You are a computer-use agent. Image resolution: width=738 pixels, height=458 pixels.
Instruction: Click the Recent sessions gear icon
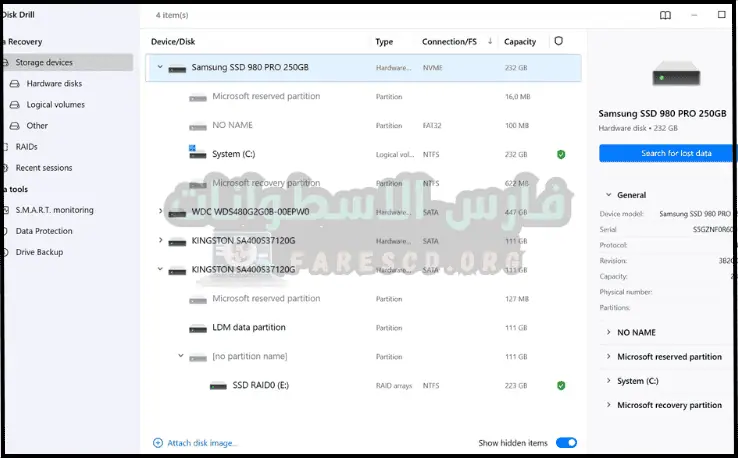click(x=6, y=168)
